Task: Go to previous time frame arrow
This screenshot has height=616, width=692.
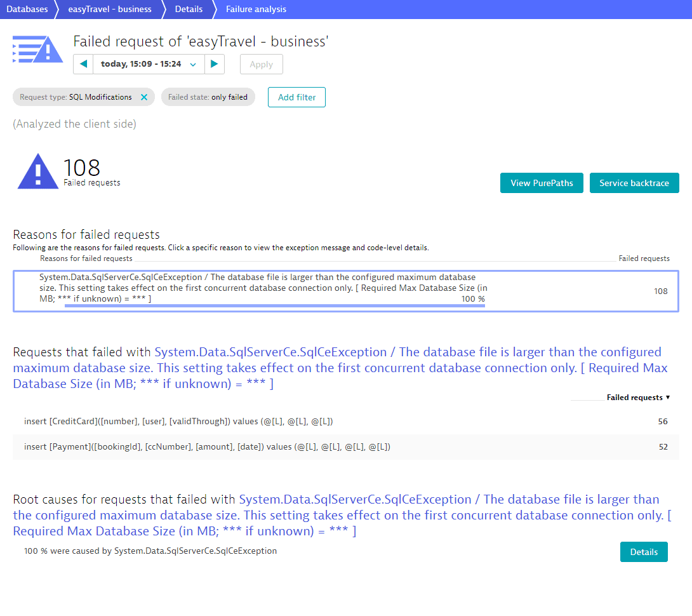Action: [x=83, y=64]
